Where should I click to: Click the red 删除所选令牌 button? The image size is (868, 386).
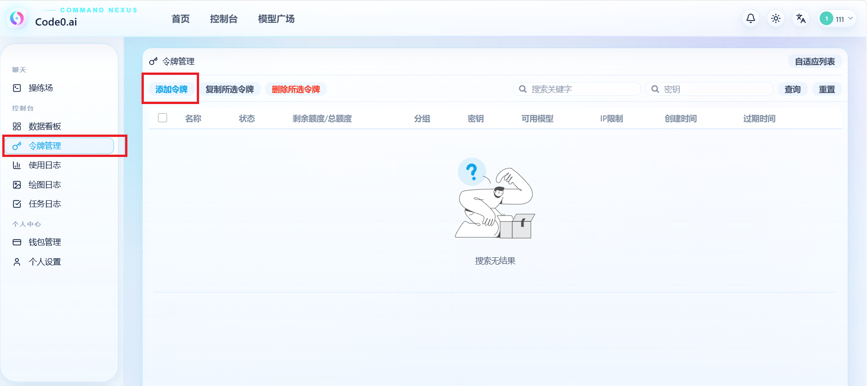295,89
